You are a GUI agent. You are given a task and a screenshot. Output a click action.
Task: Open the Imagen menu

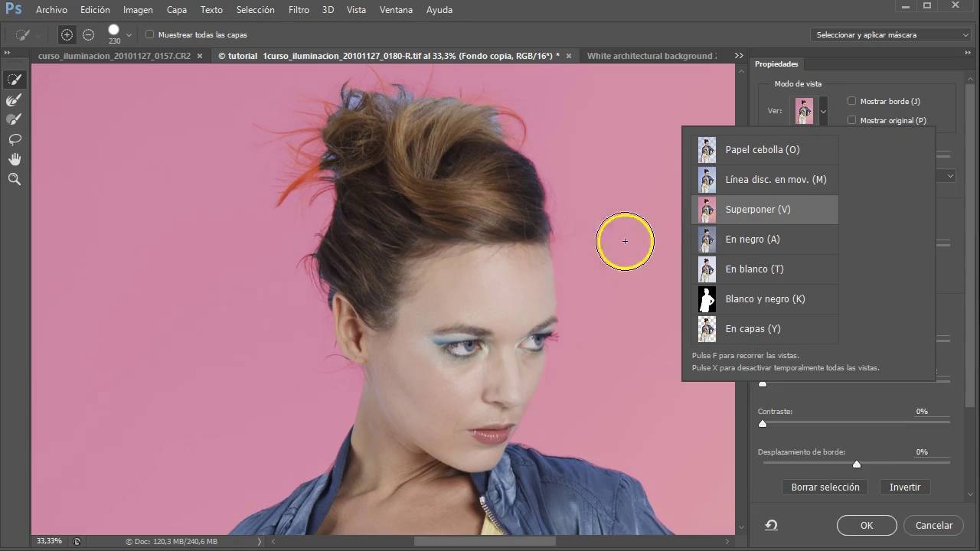pos(138,10)
